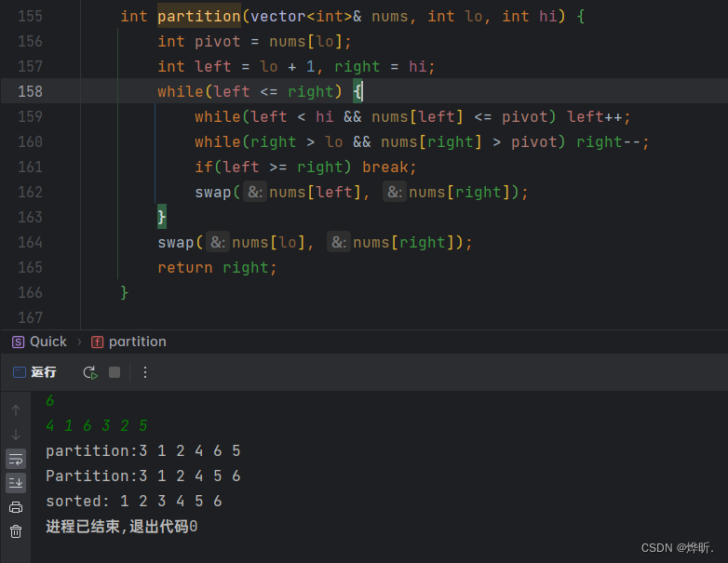Click the highlighted partition function name
Image resolution: width=728 pixels, height=563 pixels.
pyautogui.click(x=198, y=16)
